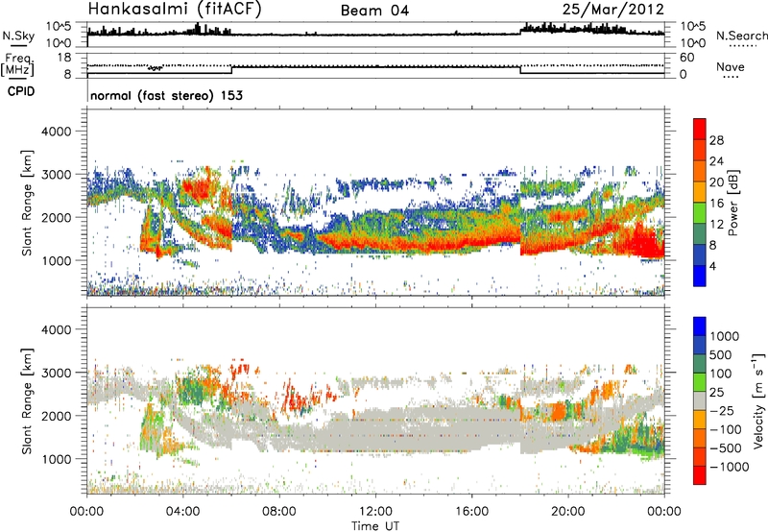Click the 1000 tick on velocity colorbar
Image resolution: width=768 pixels, height=532 pixels.
point(725,336)
